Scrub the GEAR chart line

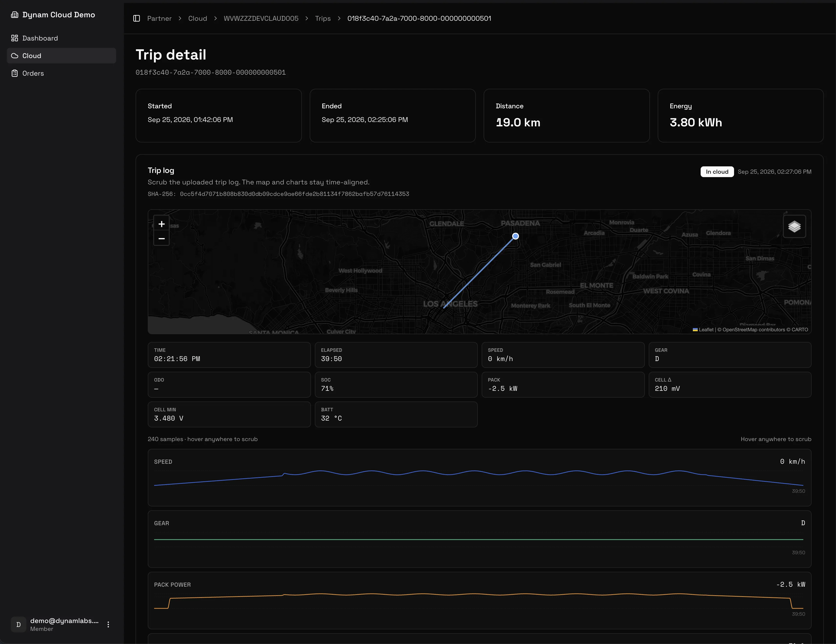478,540
